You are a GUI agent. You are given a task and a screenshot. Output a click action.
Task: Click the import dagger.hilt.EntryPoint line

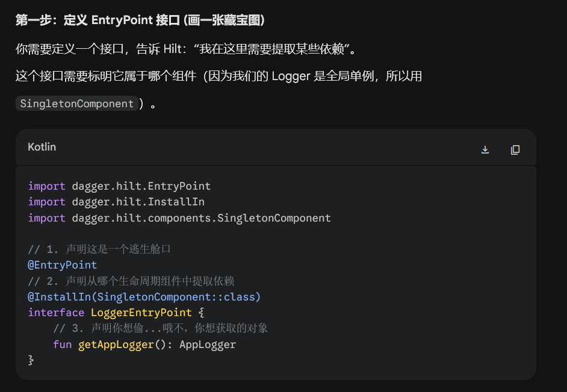119,186
